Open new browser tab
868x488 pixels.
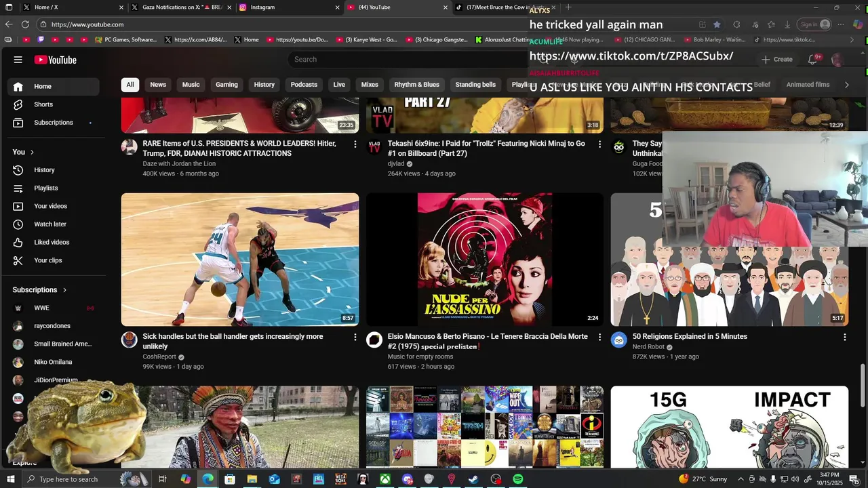pos(568,7)
